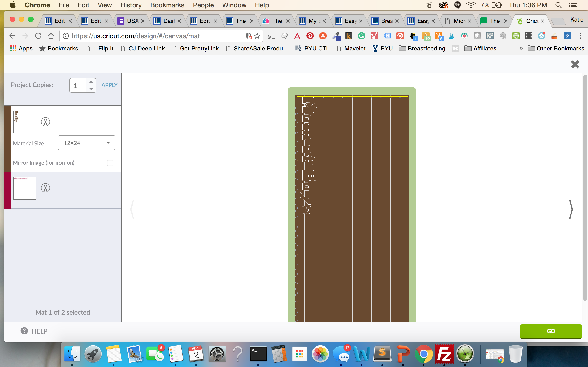
Task: Increment project copies stepper up
Action: (x=92, y=82)
